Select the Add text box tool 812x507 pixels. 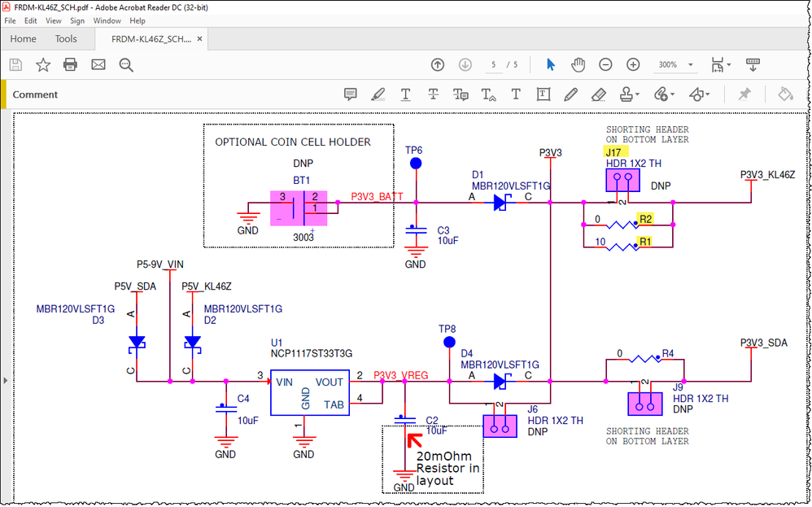pos(544,94)
